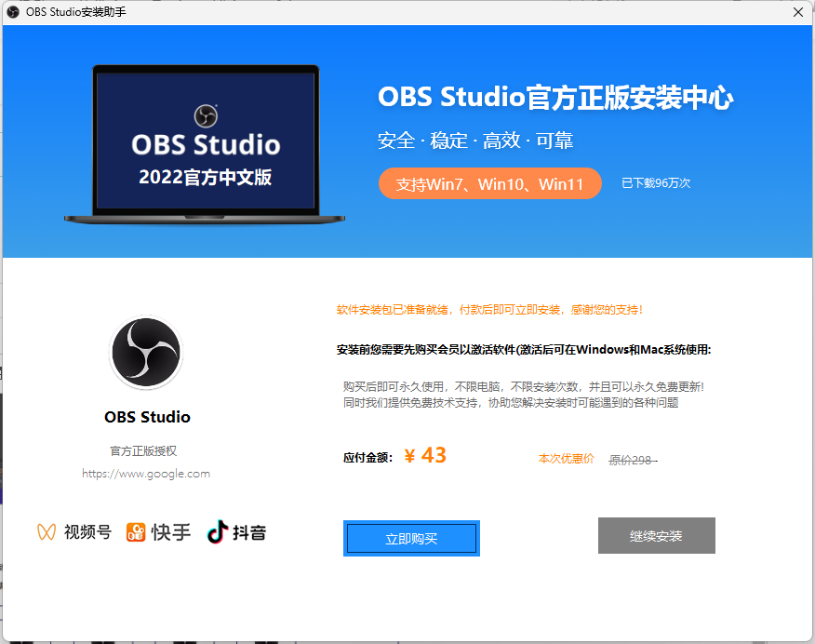815x644 pixels.
Task: Click the 立即购买 button
Action: pyautogui.click(x=411, y=538)
